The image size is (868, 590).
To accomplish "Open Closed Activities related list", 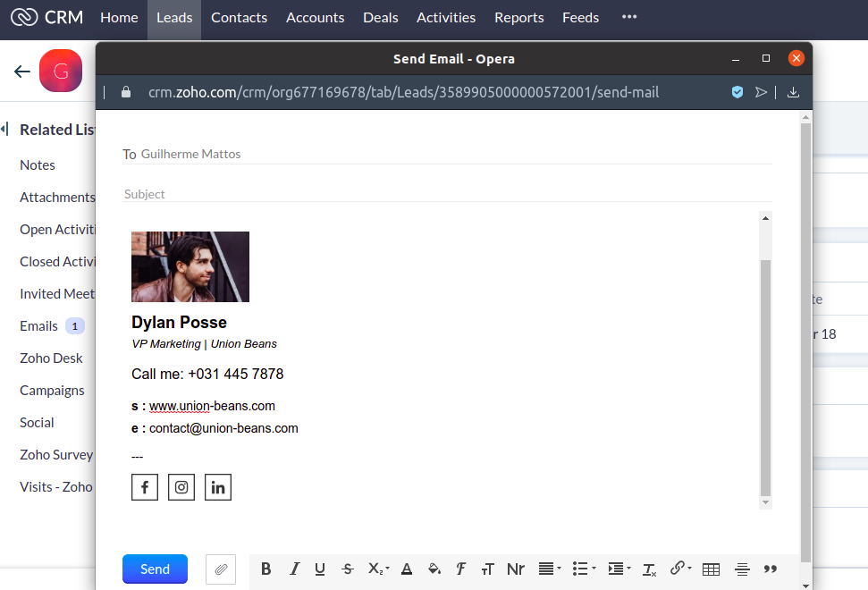I will coord(57,261).
